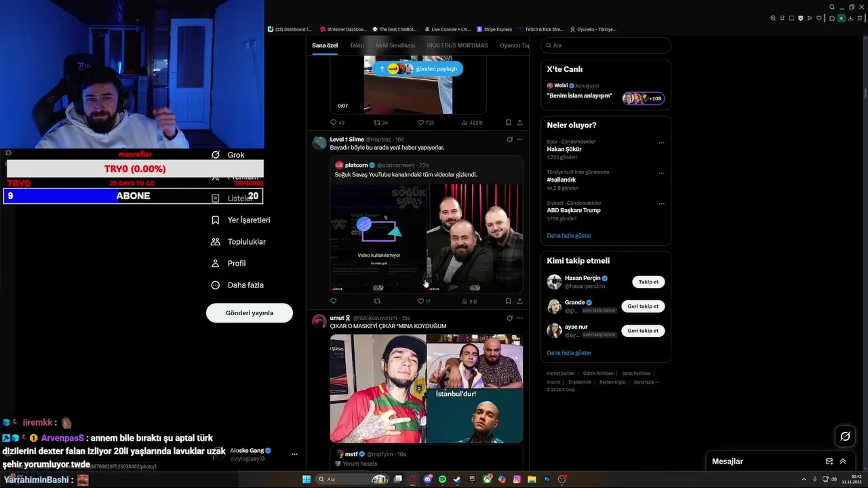Repost the video post with 24 reposts
Image resolution: width=868 pixels, height=488 pixels.
tap(381, 123)
